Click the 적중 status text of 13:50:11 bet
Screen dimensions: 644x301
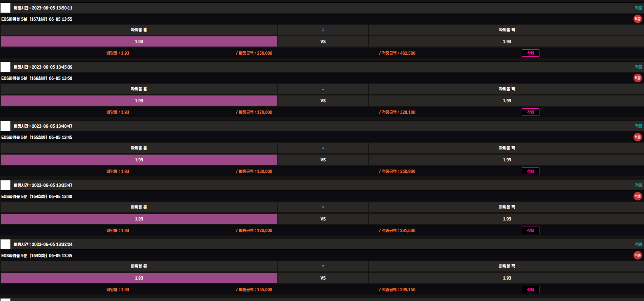638,8
